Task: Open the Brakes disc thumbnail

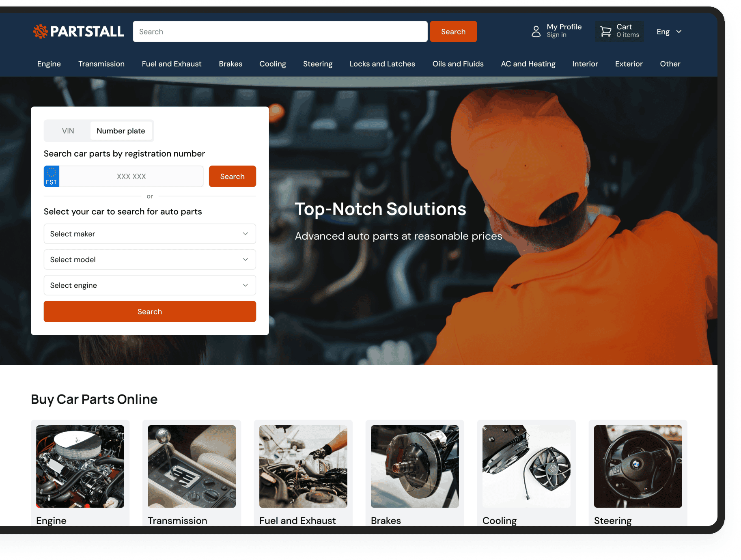Action: [415, 466]
